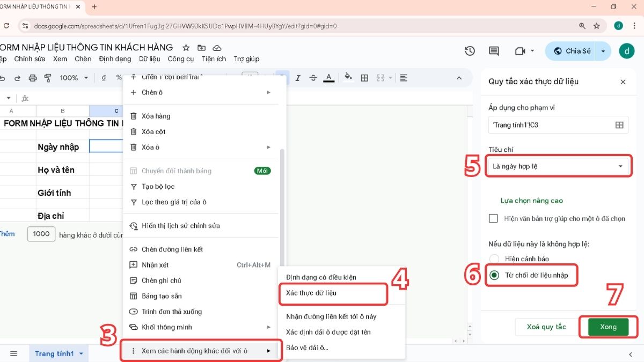Click the print icon in toolbar

pyautogui.click(x=33, y=78)
